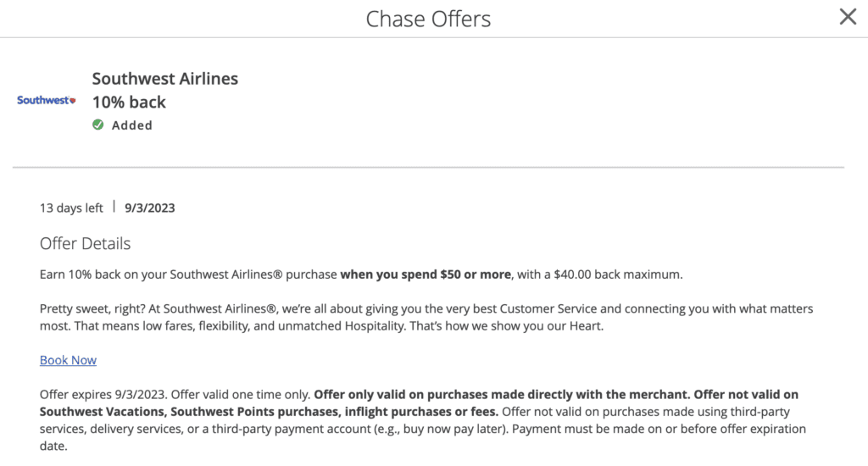Screen dimensions: 868x466
Task: Click the Southwest Airlines logo
Action: [x=47, y=101]
